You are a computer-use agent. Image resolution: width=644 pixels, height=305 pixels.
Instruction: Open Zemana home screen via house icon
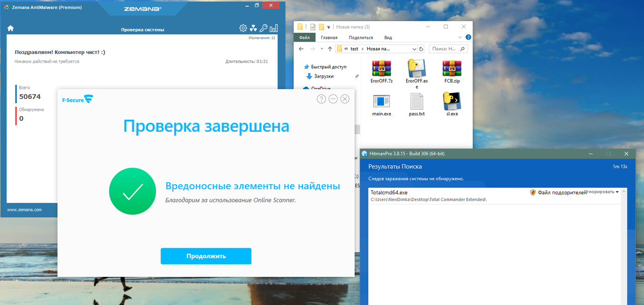click(x=11, y=29)
